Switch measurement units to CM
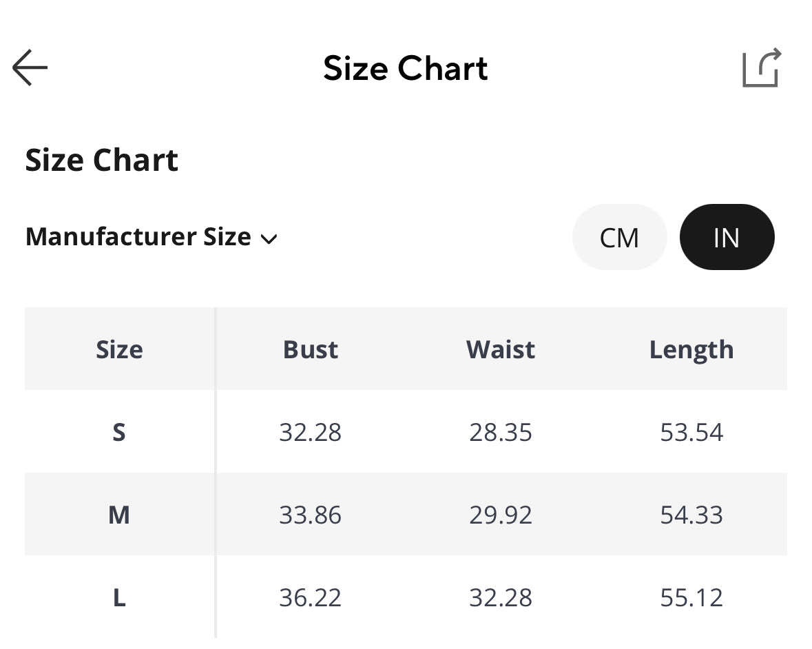 point(619,236)
